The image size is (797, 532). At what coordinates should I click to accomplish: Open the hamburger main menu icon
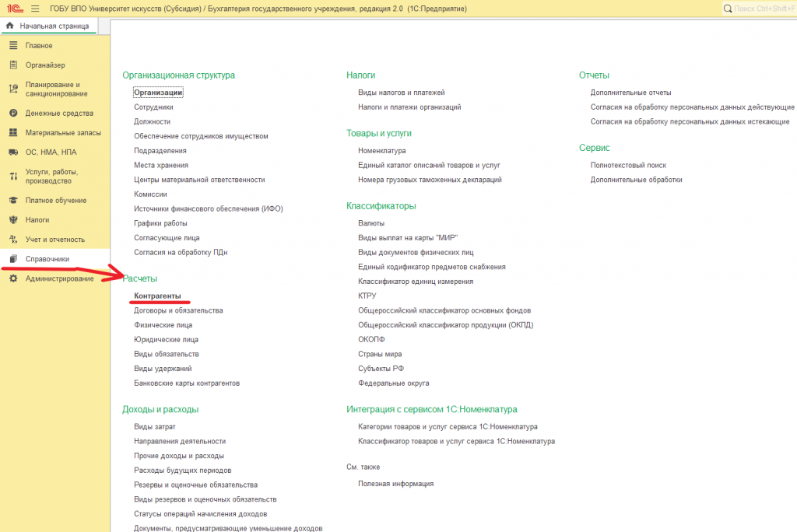point(35,9)
